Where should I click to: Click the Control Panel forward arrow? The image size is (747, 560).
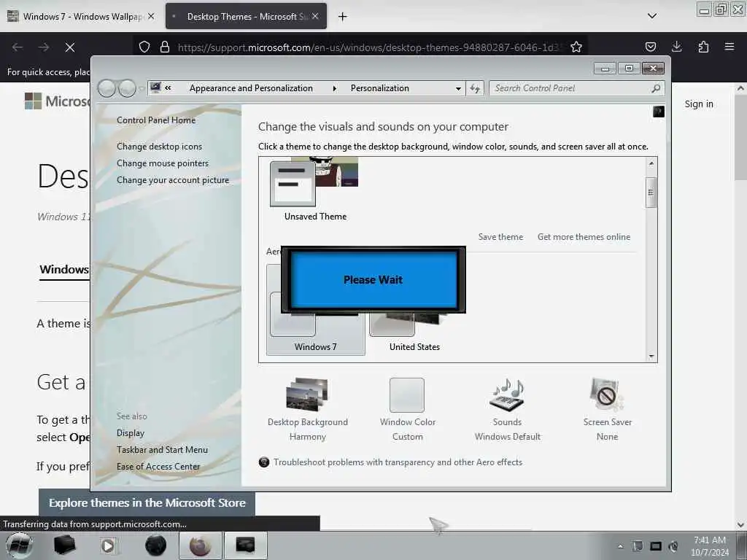click(x=127, y=88)
